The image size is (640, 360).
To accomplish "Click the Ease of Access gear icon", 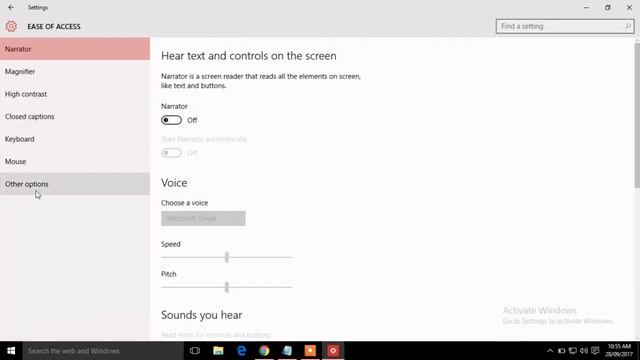I will (11, 27).
